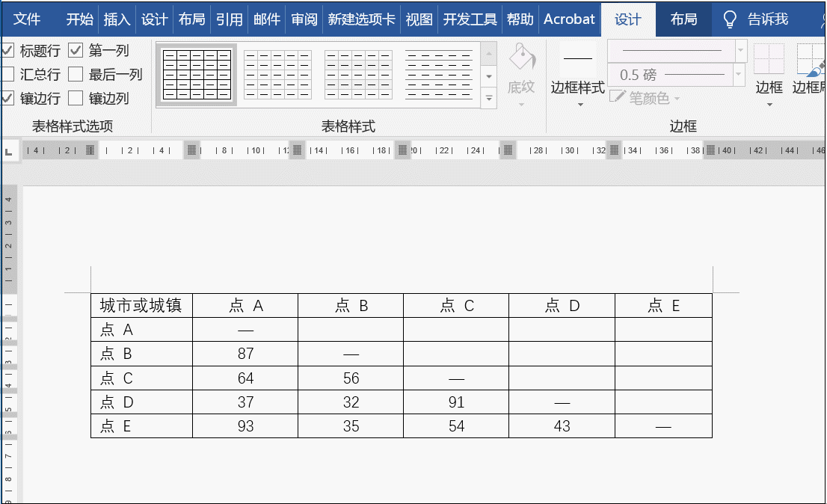
Task: Toggle the 标题行 checkbox
Action: click(x=7, y=51)
